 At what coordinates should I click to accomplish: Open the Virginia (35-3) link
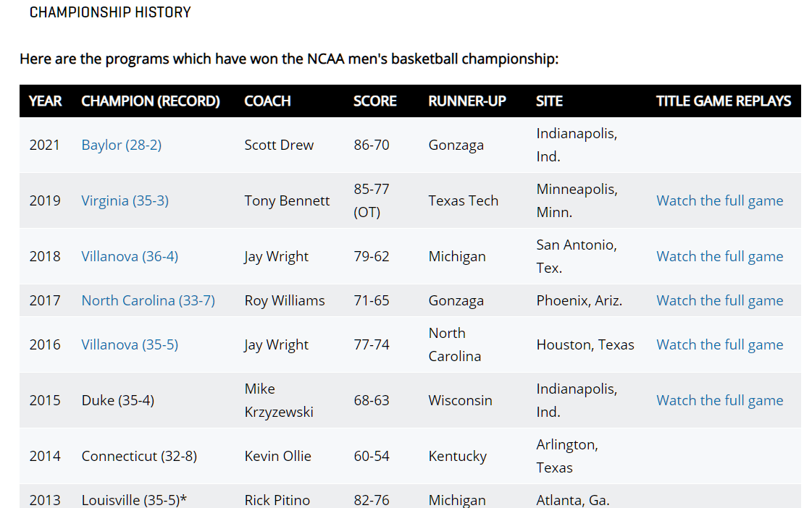125,200
